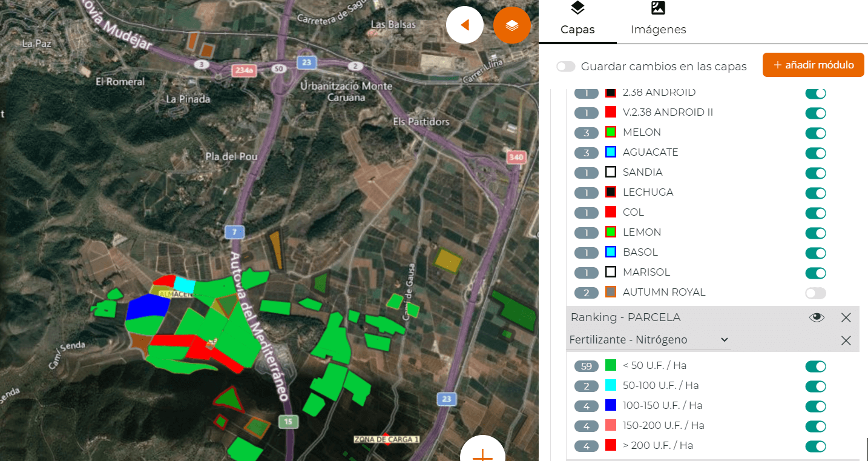Viewport: 868px width, 461px height.
Task: Click the count badge next to AGUACATE
Action: (586, 153)
